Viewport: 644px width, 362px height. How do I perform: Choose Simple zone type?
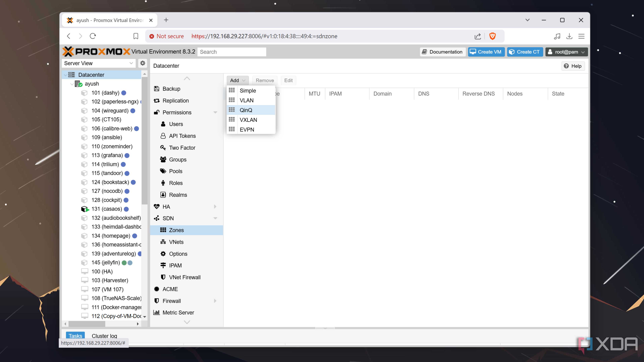(x=251, y=90)
